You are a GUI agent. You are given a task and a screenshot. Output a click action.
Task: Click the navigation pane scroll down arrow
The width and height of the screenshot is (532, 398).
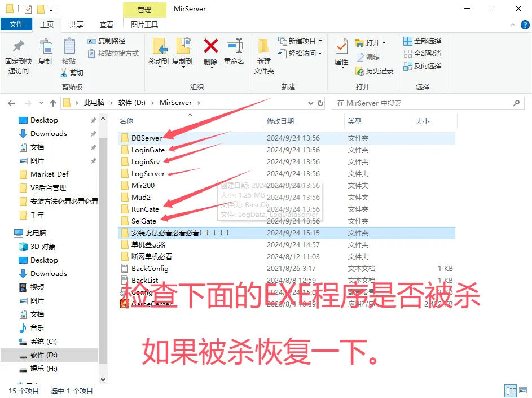pyautogui.click(x=103, y=380)
